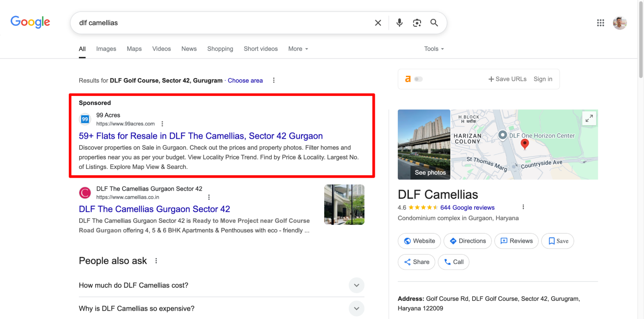Open the 644 Google reviews link
The width and height of the screenshot is (644, 319).
point(467,208)
